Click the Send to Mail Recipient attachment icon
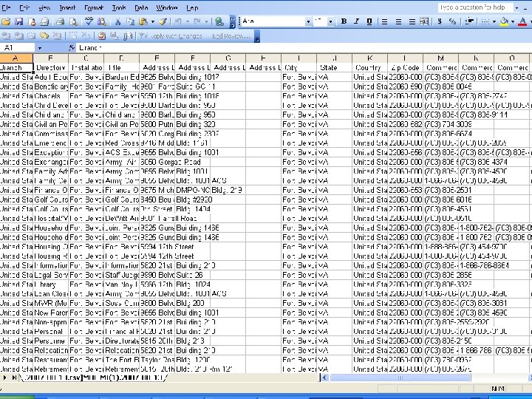This screenshot has width=532, height=399. click(128, 35)
